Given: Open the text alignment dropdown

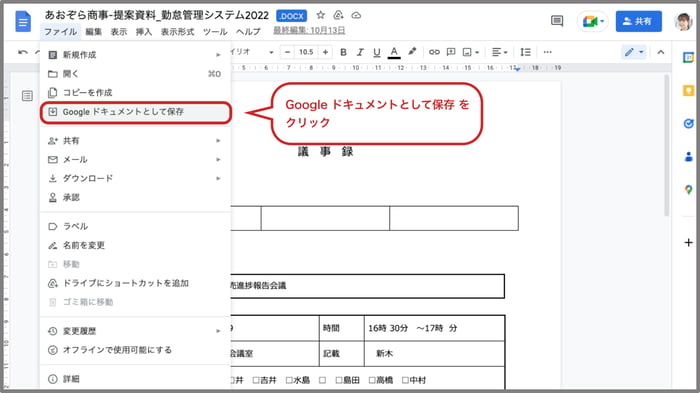Looking at the screenshot, I should coord(500,52).
